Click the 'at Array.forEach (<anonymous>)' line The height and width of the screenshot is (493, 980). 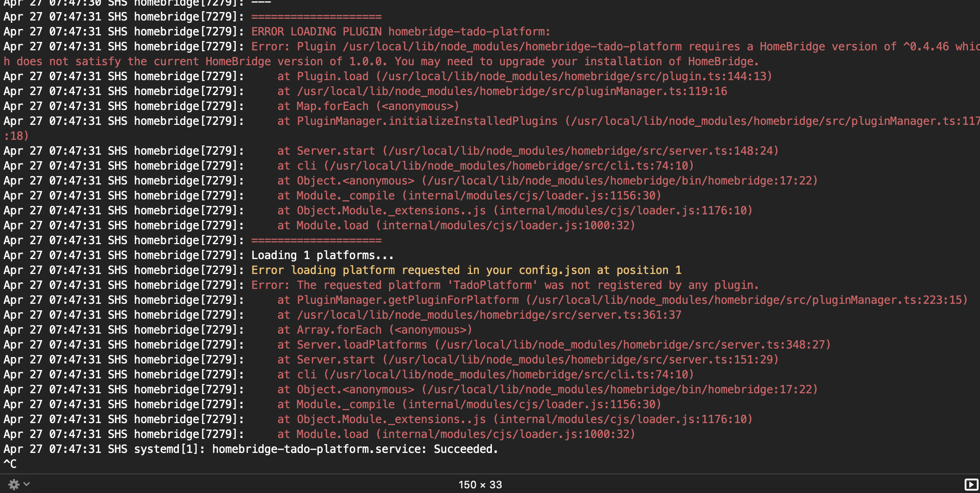(x=374, y=330)
